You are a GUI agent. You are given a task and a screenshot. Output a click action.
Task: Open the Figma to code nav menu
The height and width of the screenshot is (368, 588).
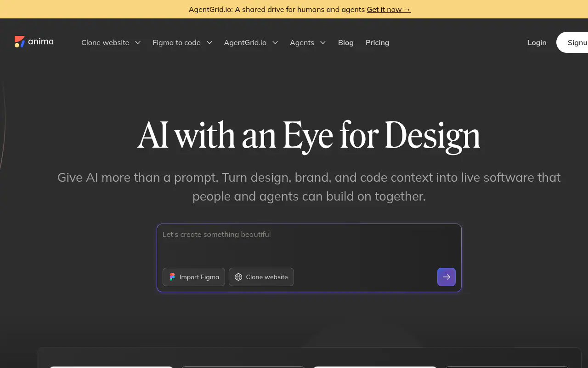click(176, 42)
